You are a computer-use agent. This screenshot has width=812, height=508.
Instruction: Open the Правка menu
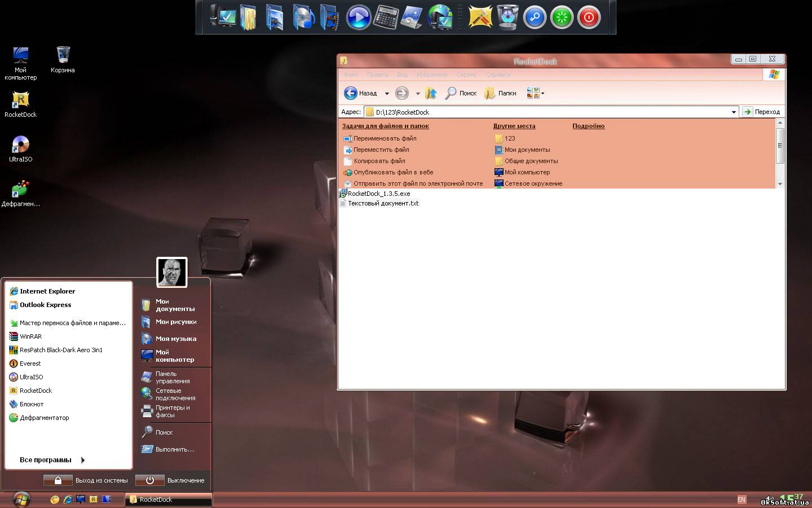pos(377,75)
